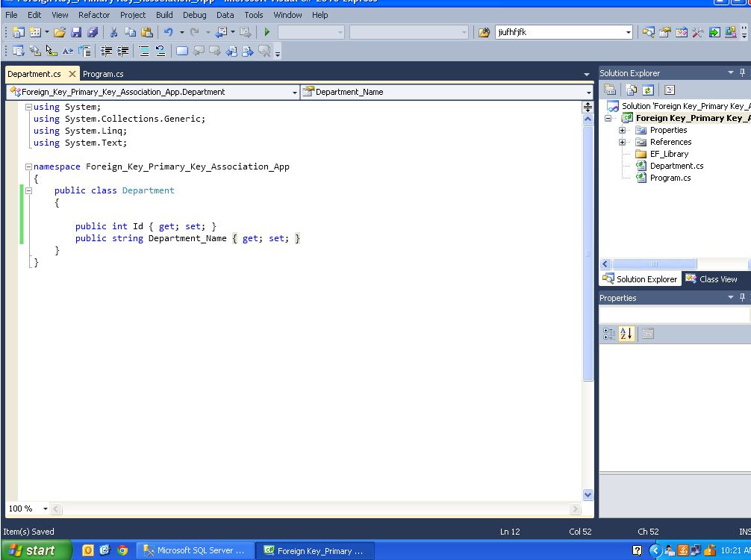Image resolution: width=751 pixels, height=560 pixels.
Task: Open the Undo history dropdown arrow
Action: (x=181, y=32)
